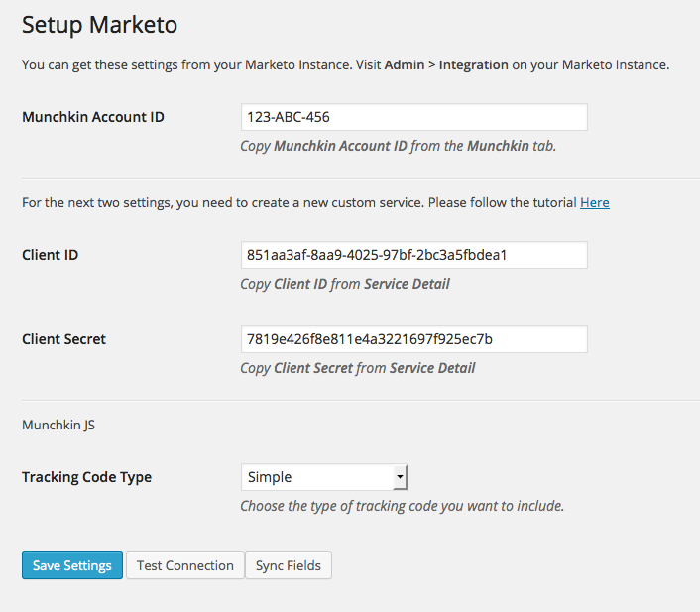
Task: Click the Copy Client Secret hint text
Action: tap(358, 368)
